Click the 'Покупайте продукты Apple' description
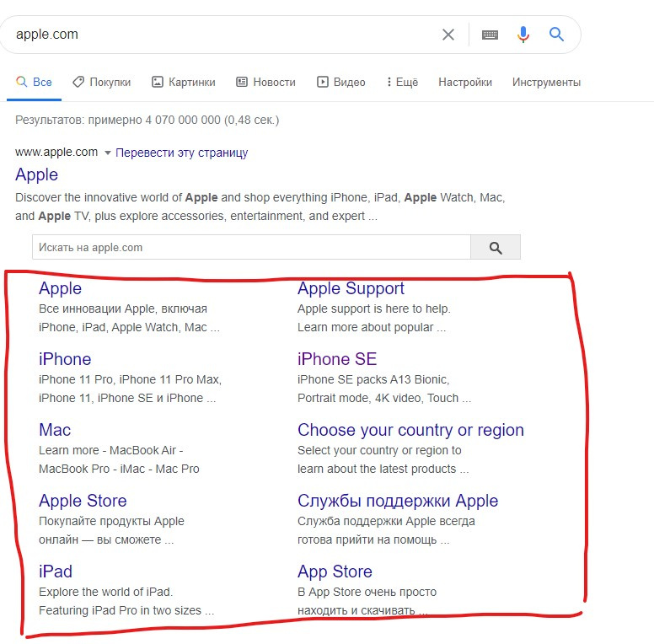This screenshot has width=654, height=644. (x=111, y=522)
